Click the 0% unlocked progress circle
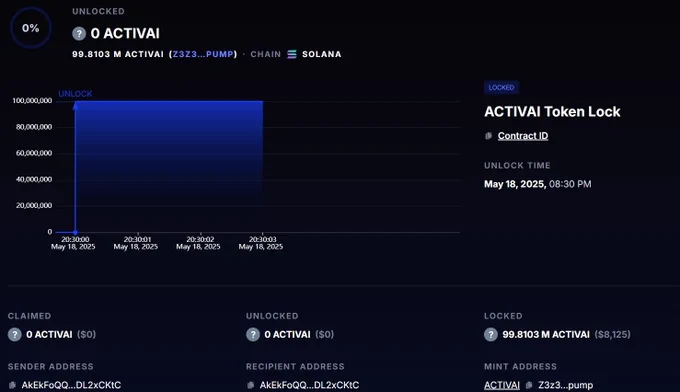Viewport: 680px width, 392px height. (30, 28)
